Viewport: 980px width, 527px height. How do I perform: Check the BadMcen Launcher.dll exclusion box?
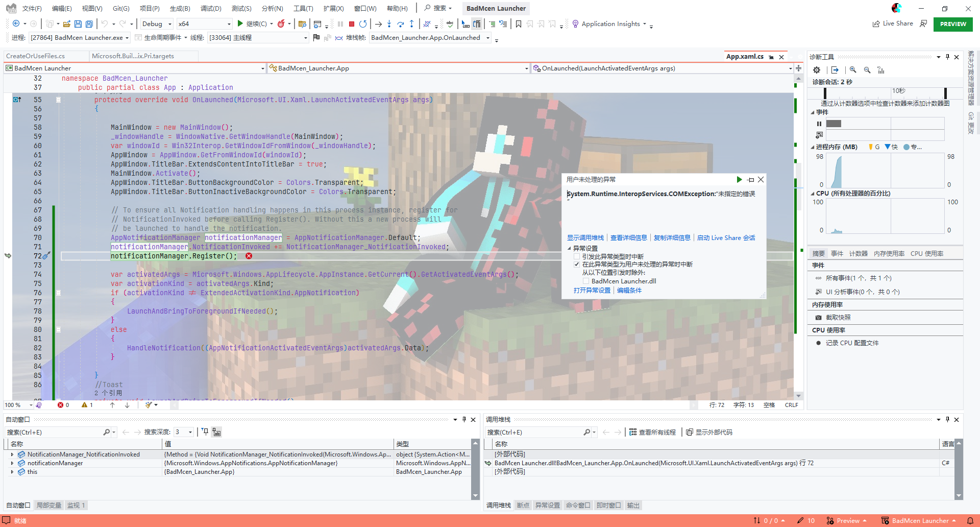(x=586, y=281)
